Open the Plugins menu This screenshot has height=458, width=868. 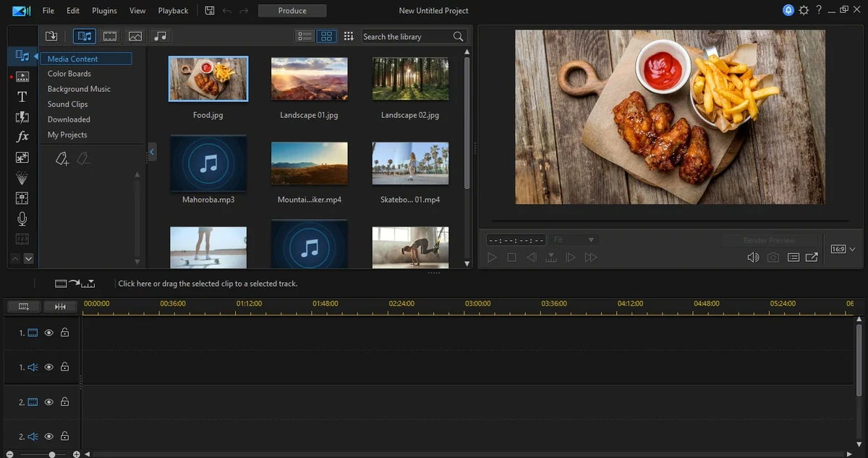[x=105, y=11]
